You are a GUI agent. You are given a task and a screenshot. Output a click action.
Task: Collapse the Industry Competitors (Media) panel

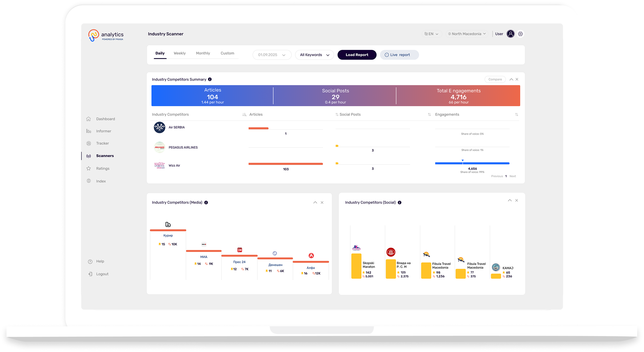[315, 202]
